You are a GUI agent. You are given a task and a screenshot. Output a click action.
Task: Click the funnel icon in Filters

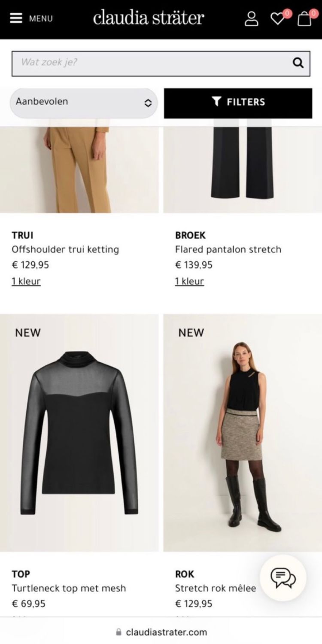[x=217, y=102]
